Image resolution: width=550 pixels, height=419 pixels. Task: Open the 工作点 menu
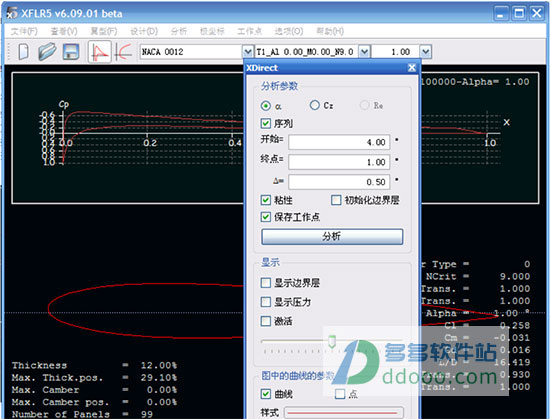(249, 31)
